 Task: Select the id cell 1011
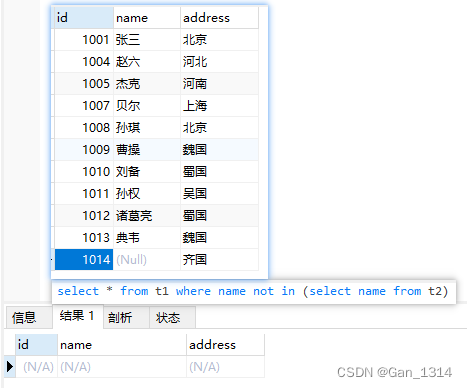[x=84, y=194]
